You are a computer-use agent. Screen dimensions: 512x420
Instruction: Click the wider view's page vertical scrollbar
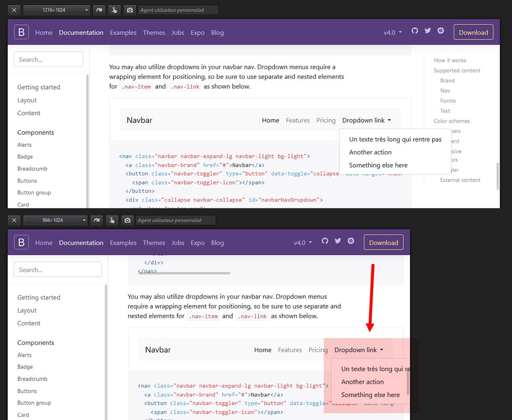click(x=498, y=176)
